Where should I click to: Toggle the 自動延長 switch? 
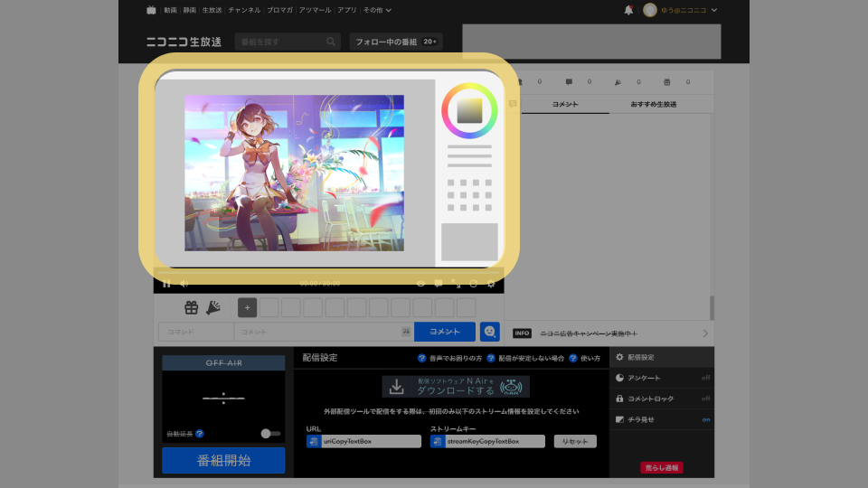coord(270,434)
